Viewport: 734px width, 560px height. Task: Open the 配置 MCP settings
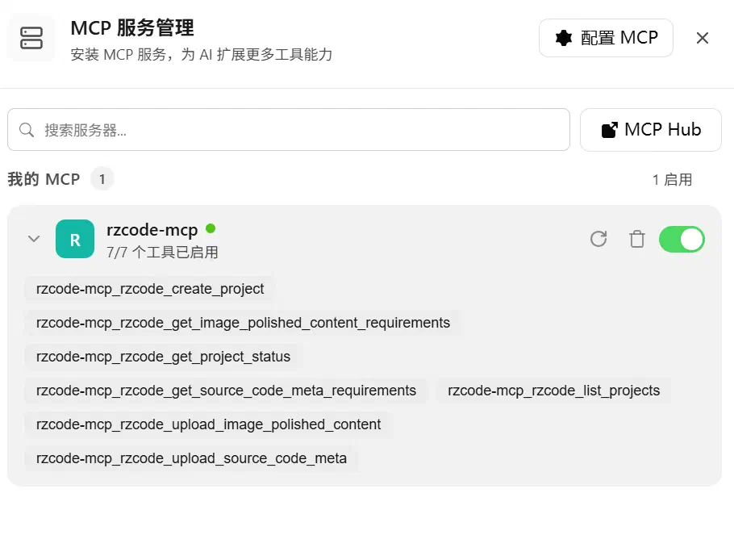607,38
